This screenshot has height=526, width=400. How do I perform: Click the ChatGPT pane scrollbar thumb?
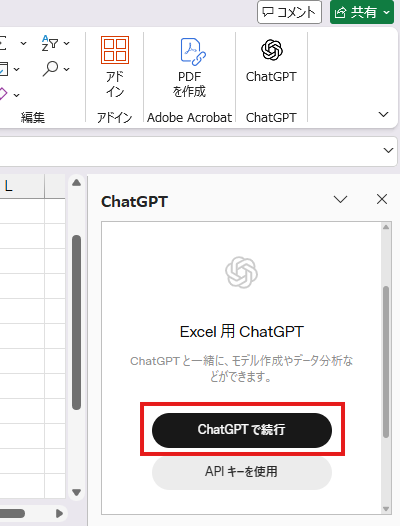point(386,362)
